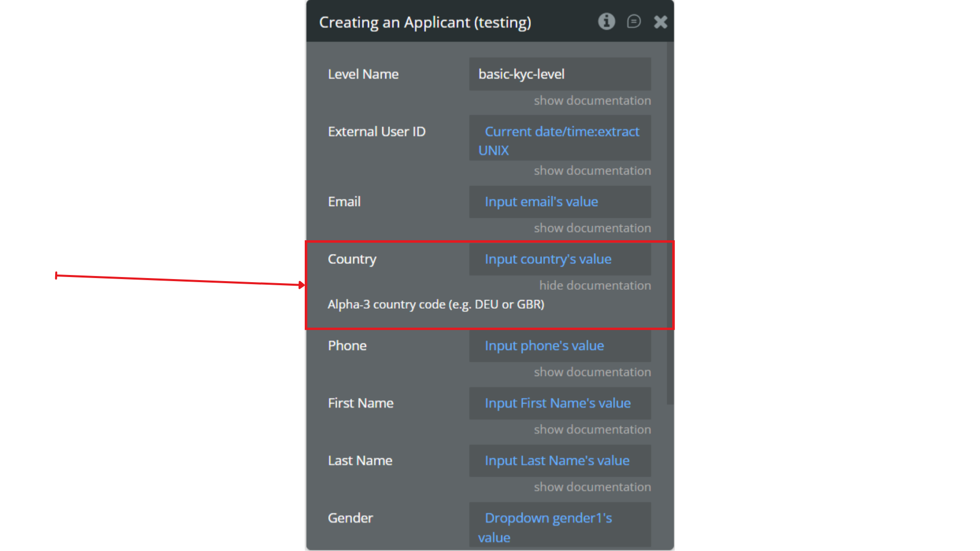Expand documentation for Email field
This screenshot has width=980, height=551.
pyautogui.click(x=592, y=228)
